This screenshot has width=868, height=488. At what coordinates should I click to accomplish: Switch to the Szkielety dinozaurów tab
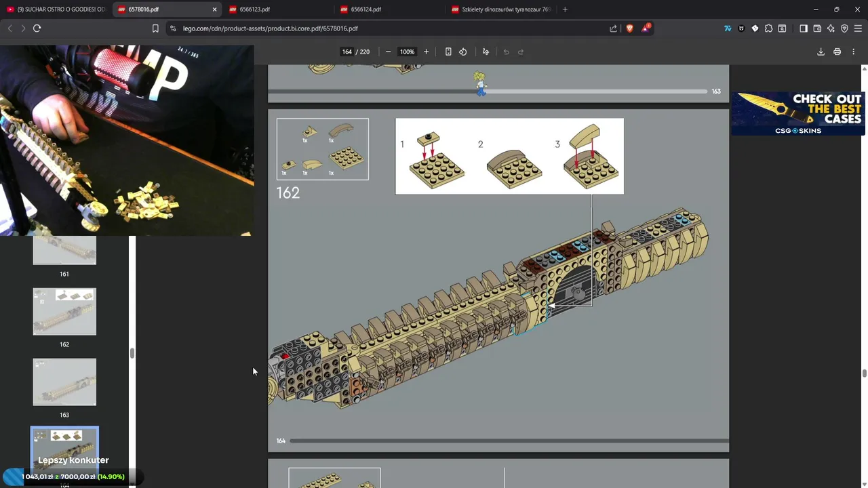point(500,9)
